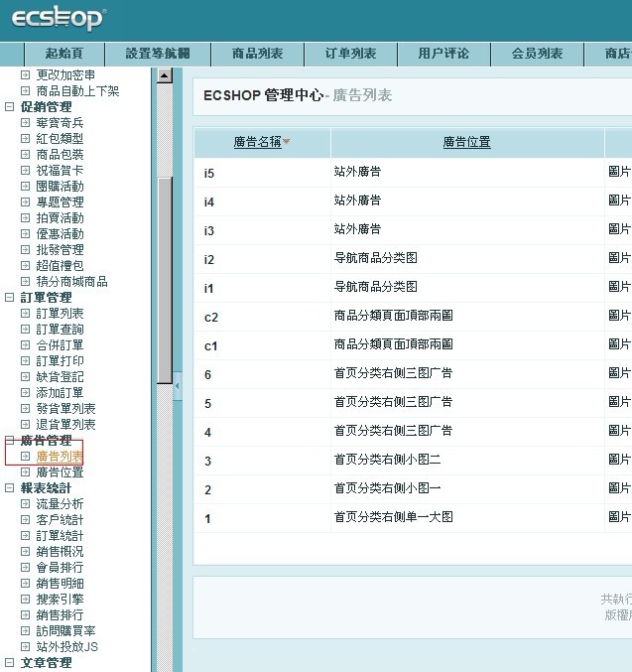Screen dimensions: 632x672
Task: Open 積分商城商品 in sidebar
Action: 71,282
